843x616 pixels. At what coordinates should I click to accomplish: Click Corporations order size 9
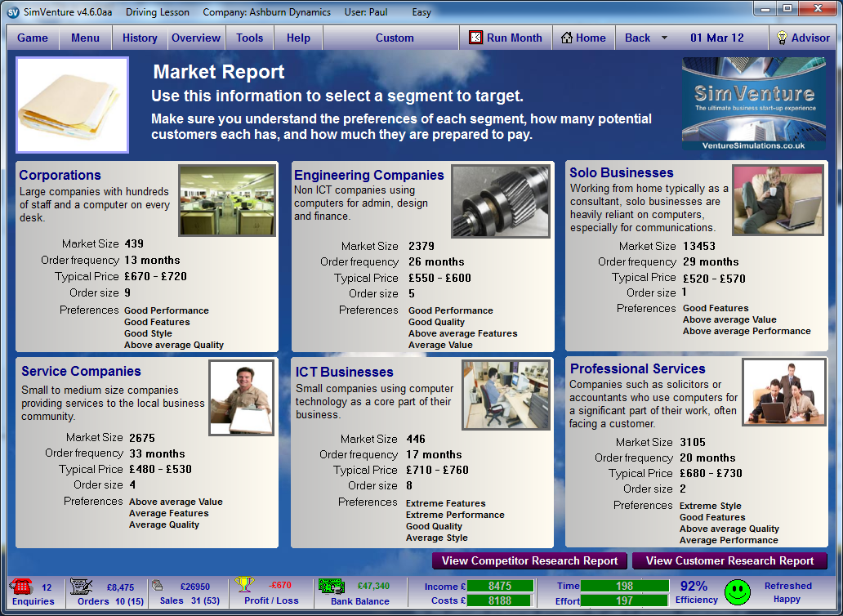(x=127, y=292)
